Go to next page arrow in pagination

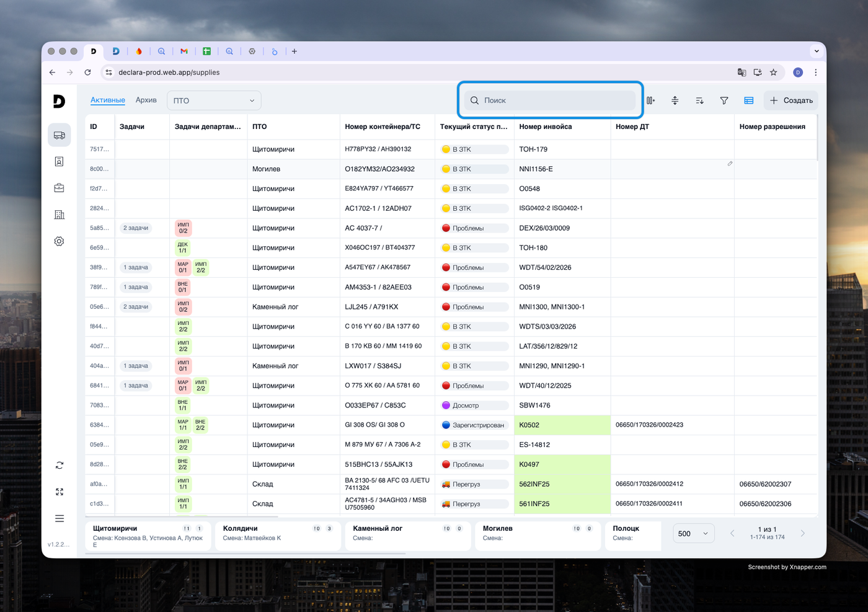coord(803,533)
